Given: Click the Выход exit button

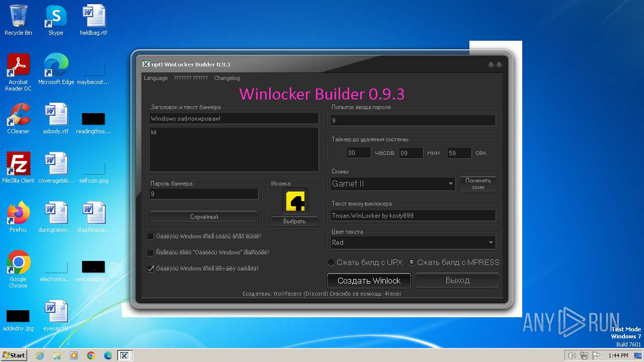Looking at the screenshot, I should tap(457, 281).
